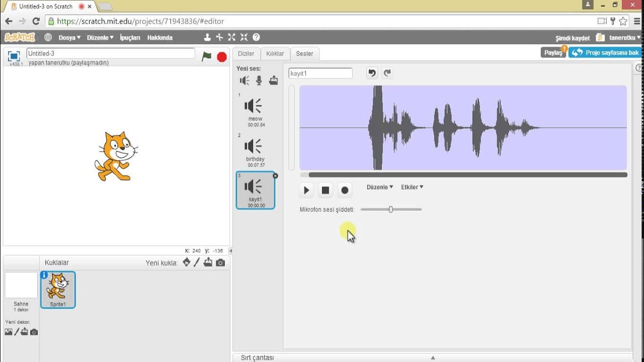Click the sound name field kayıt1
This screenshot has height=362, width=644.
[x=320, y=73]
